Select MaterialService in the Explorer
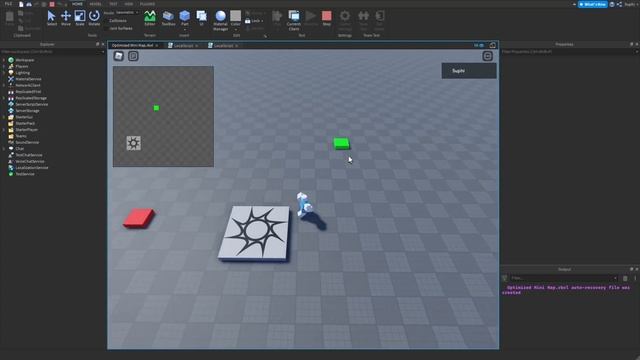The height and width of the screenshot is (360, 640). point(28,79)
